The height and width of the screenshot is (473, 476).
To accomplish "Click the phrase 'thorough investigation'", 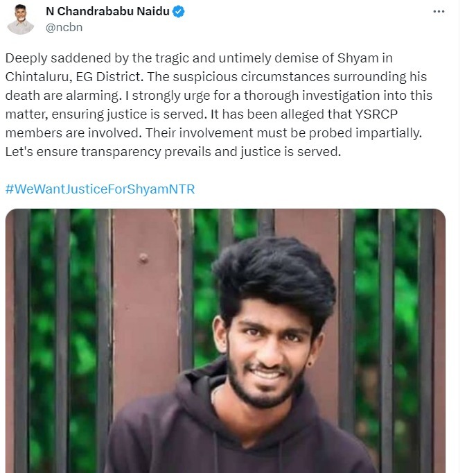I will 312,96.
